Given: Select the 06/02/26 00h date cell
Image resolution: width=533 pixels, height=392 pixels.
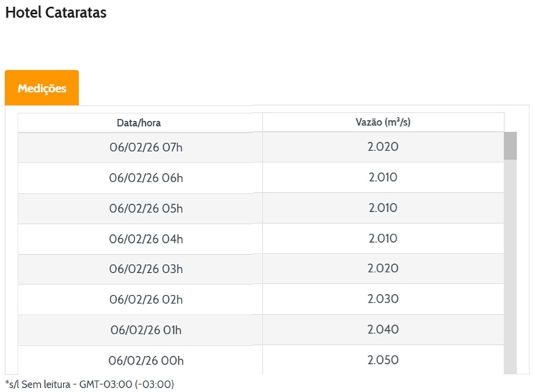Looking at the screenshot, I should coord(146,360).
